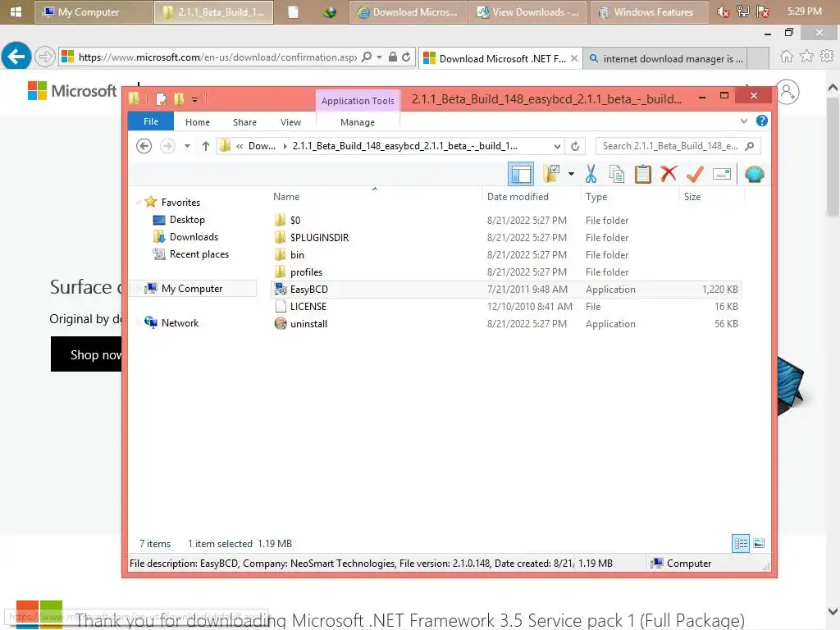Image resolution: width=840 pixels, height=630 pixels.
Task: Toggle the navigation pane toolbar button
Action: click(520, 174)
